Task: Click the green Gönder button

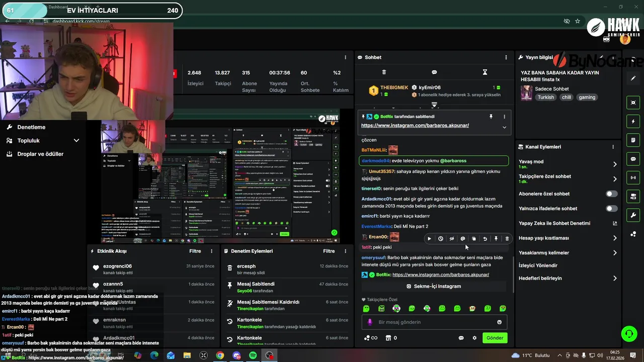Action: pyautogui.click(x=495, y=338)
